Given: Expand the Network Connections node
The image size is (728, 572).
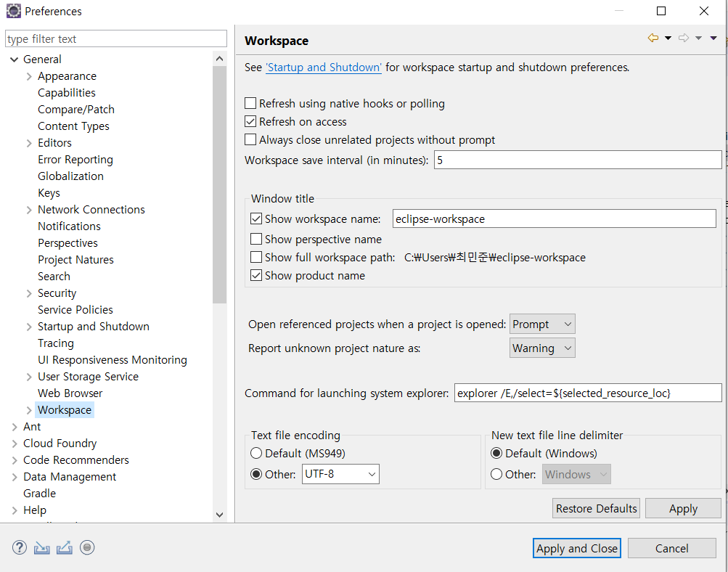Looking at the screenshot, I should [x=29, y=210].
